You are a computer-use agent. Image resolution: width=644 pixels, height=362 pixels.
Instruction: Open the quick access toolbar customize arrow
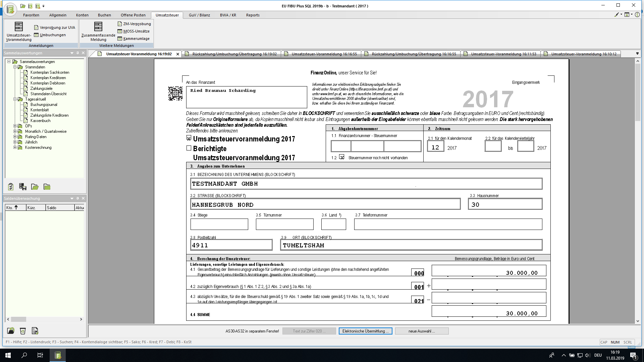coord(44,6)
